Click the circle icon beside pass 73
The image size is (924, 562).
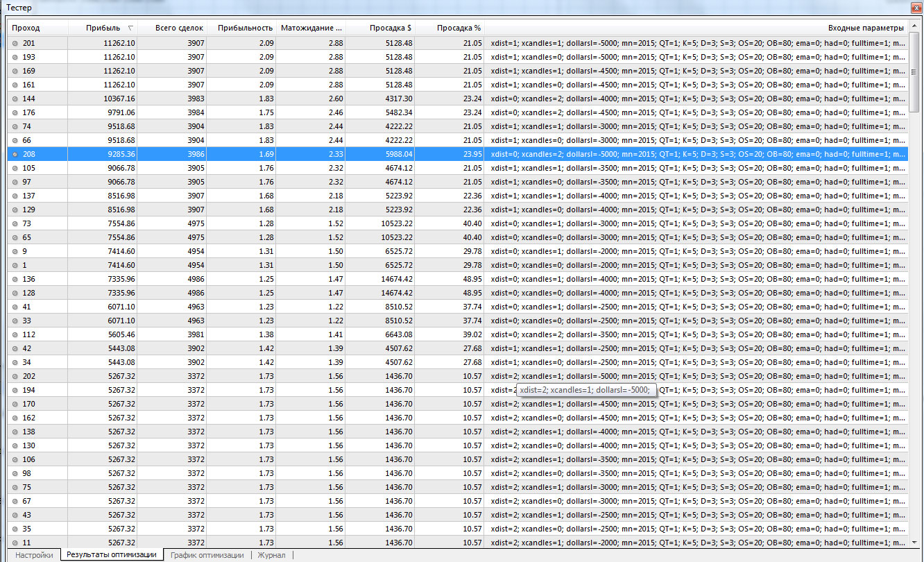[x=15, y=223]
